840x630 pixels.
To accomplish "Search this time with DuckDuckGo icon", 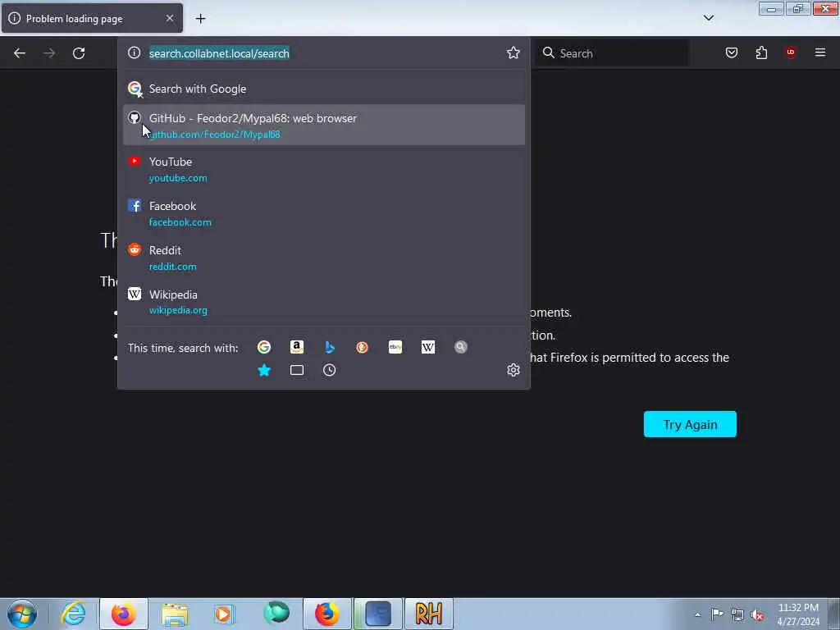I will click(x=362, y=347).
